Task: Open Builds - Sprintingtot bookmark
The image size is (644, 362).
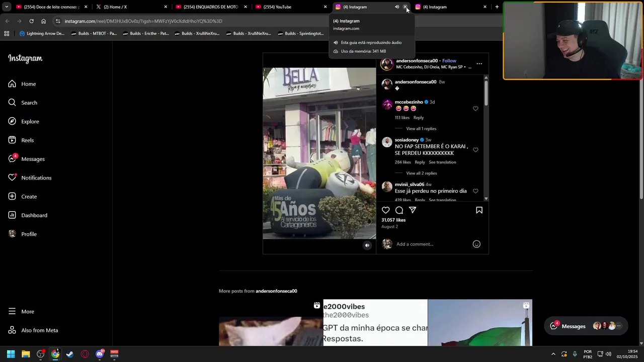Action: point(300,34)
